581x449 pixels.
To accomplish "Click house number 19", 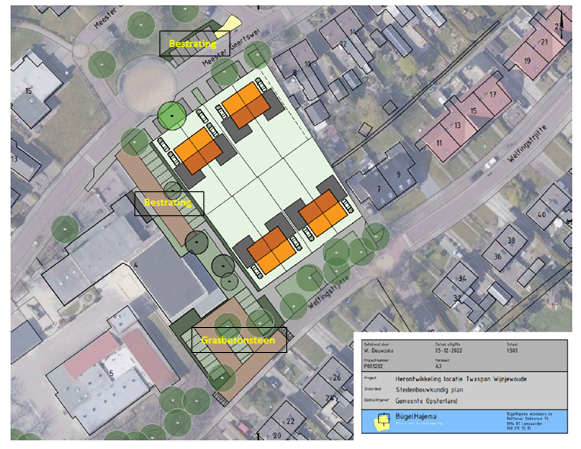I will click(527, 60).
